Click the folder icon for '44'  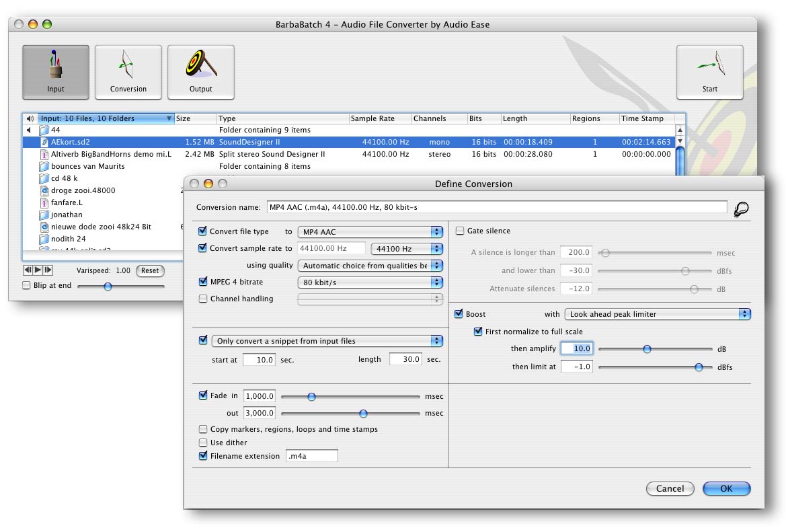(44, 130)
